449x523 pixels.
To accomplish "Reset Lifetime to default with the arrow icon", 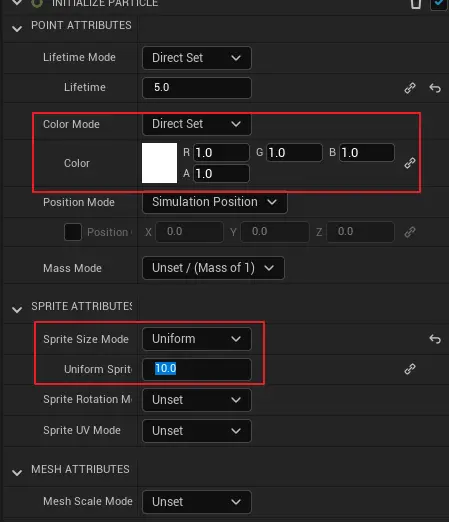I will point(435,88).
